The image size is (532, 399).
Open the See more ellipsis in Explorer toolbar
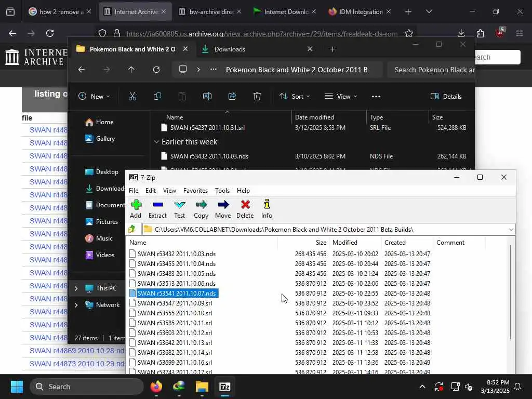pyautogui.click(x=376, y=96)
